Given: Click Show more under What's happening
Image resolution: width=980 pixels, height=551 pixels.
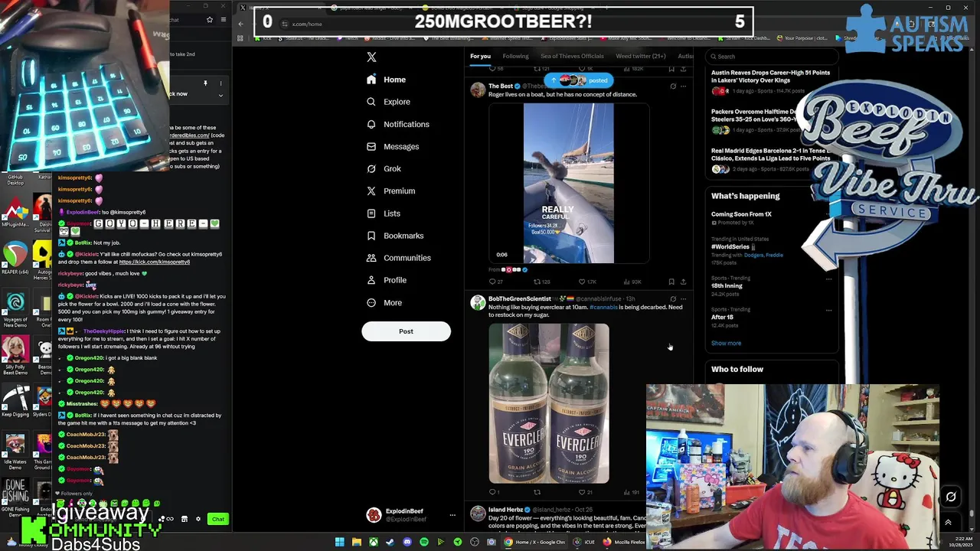Looking at the screenshot, I should pyautogui.click(x=726, y=343).
